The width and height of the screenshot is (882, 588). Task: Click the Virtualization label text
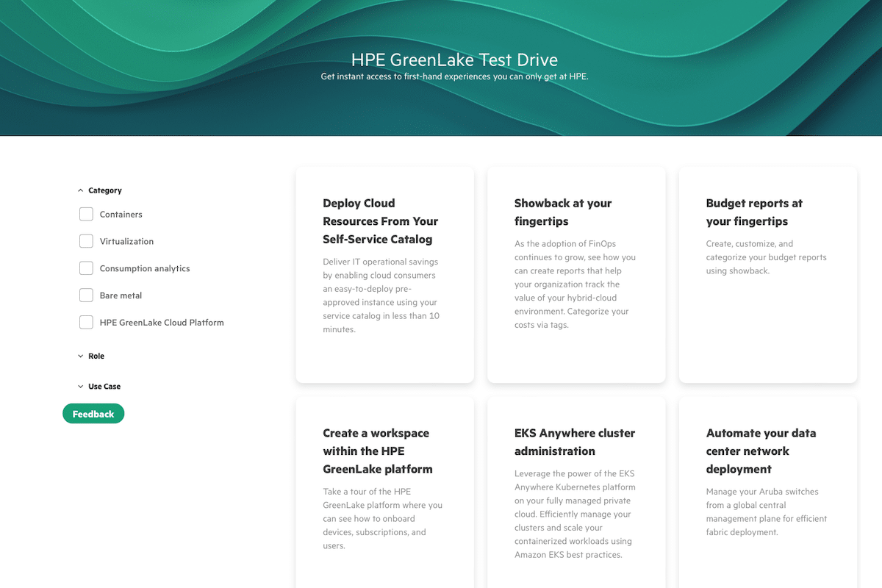(126, 241)
